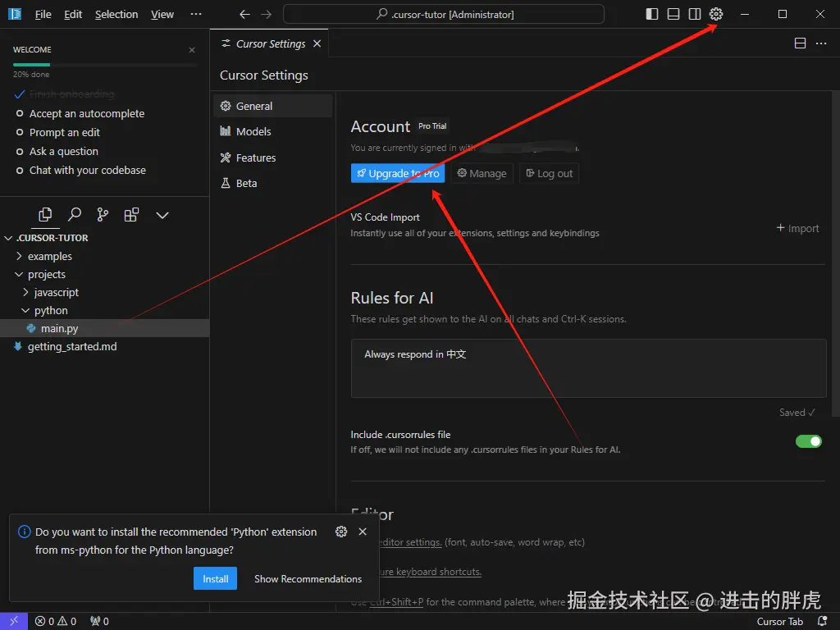Open notification gear options
Viewport: 840px width, 630px height.
click(x=341, y=532)
